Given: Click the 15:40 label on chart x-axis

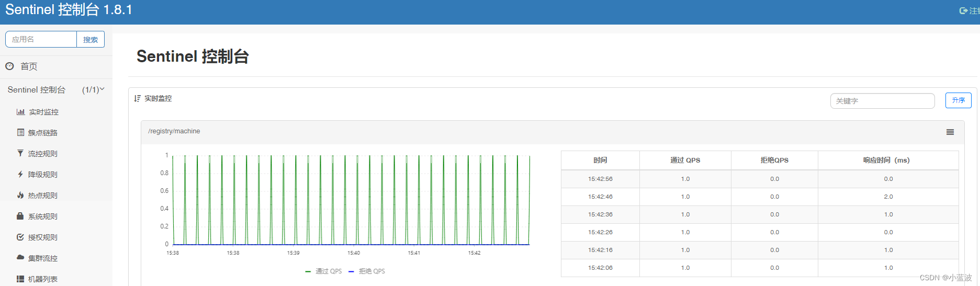Looking at the screenshot, I should tap(354, 253).
